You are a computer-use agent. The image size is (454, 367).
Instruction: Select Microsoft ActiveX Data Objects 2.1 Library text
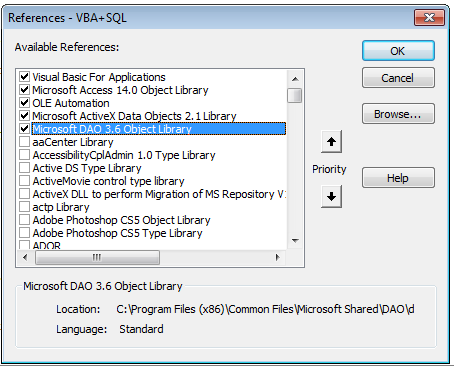[x=134, y=116]
